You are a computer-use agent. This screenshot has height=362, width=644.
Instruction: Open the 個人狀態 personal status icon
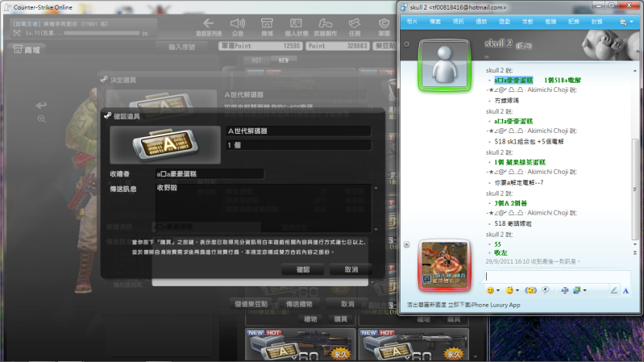point(296,27)
